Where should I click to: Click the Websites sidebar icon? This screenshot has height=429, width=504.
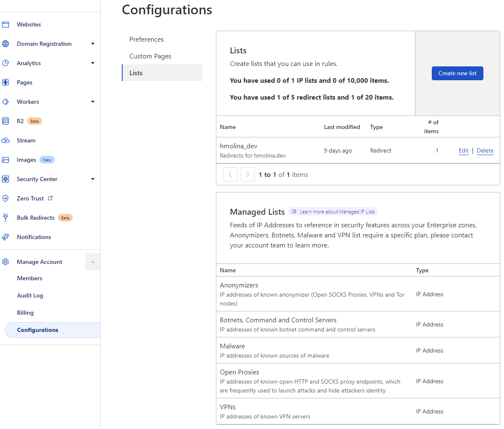pos(5,24)
